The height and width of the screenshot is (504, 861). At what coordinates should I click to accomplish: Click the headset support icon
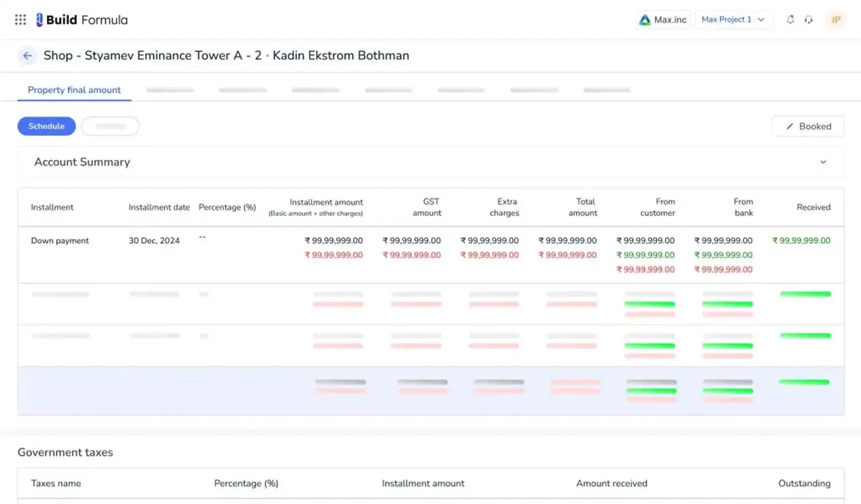[809, 20]
